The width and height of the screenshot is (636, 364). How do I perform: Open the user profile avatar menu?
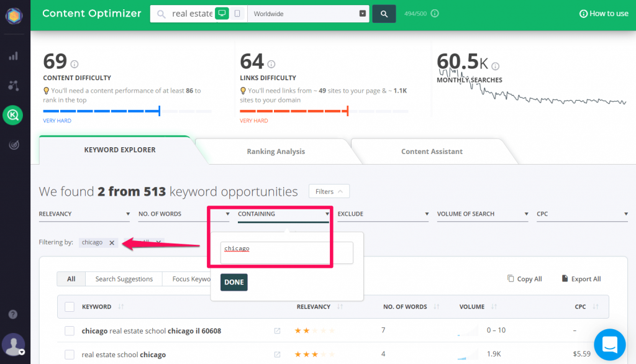(x=14, y=345)
